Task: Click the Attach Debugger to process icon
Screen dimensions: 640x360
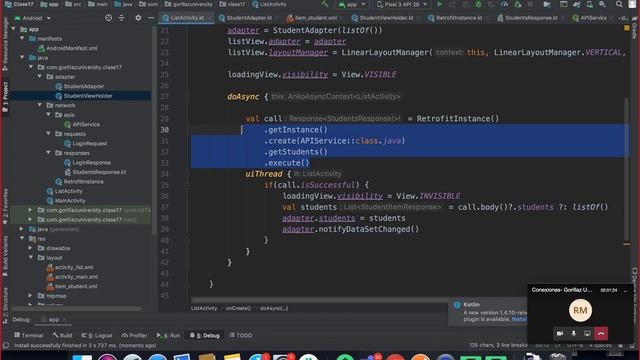Action: coord(518,4)
